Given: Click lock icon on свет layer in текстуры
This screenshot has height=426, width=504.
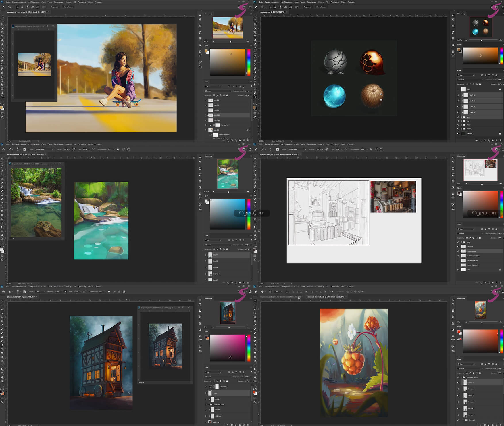Looking at the screenshot, I should tap(500, 89).
